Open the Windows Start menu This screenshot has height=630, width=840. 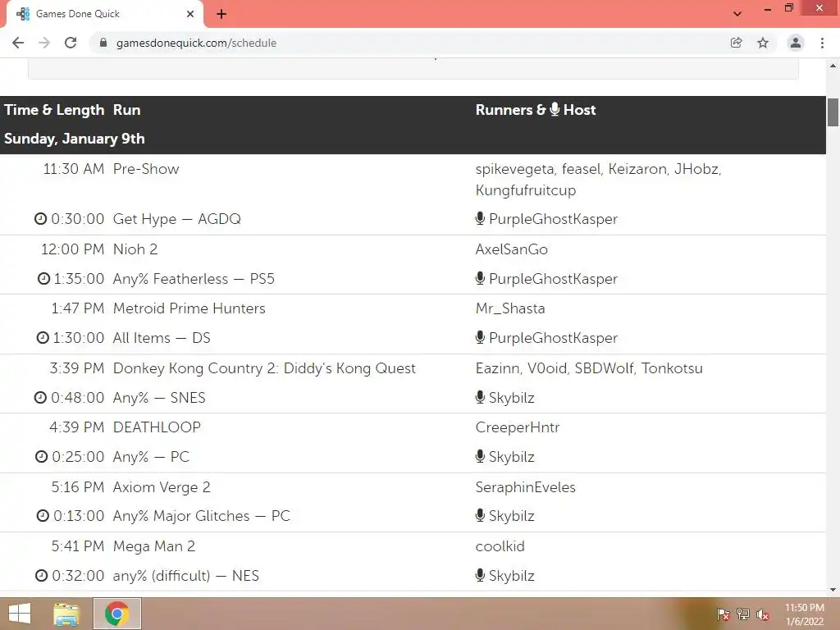[20, 614]
